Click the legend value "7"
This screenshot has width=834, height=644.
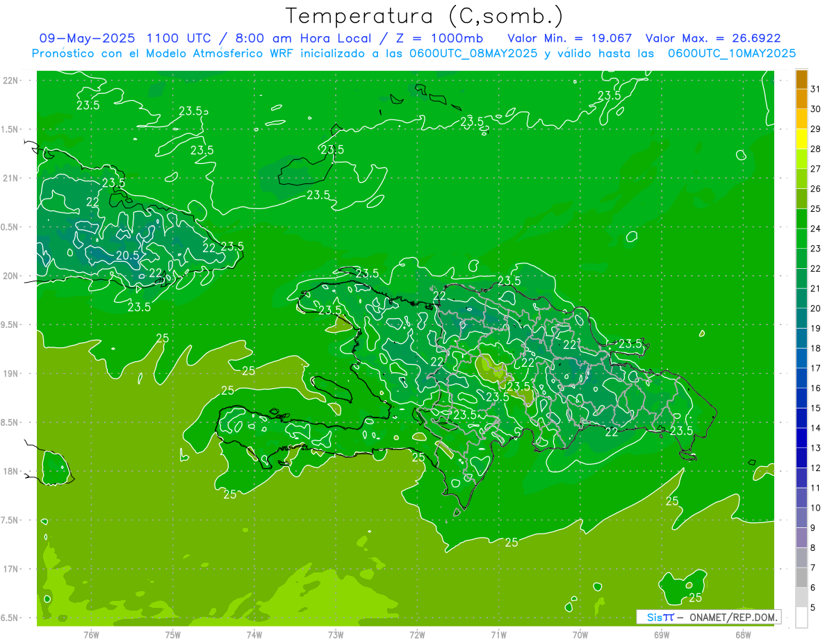coord(813,568)
